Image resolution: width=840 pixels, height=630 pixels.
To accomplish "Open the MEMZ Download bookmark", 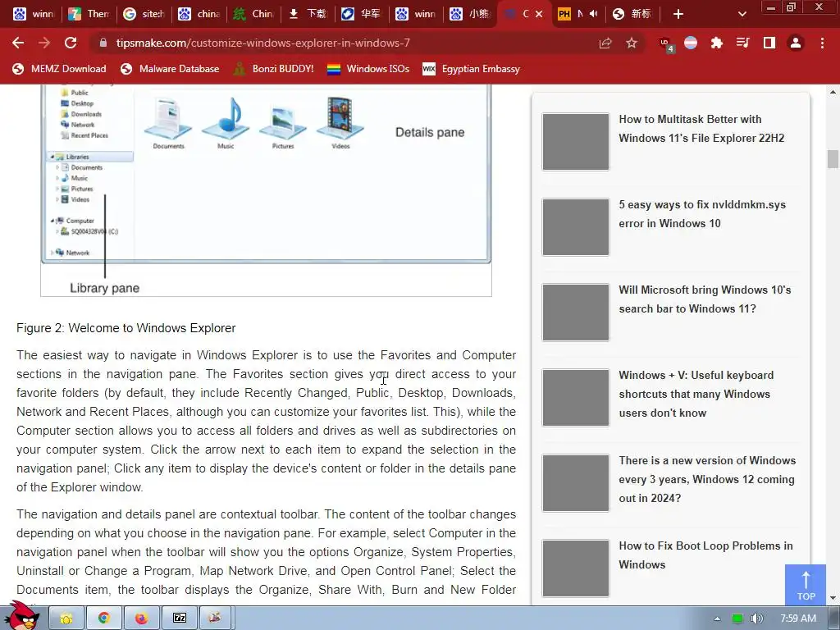I will point(59,69).
